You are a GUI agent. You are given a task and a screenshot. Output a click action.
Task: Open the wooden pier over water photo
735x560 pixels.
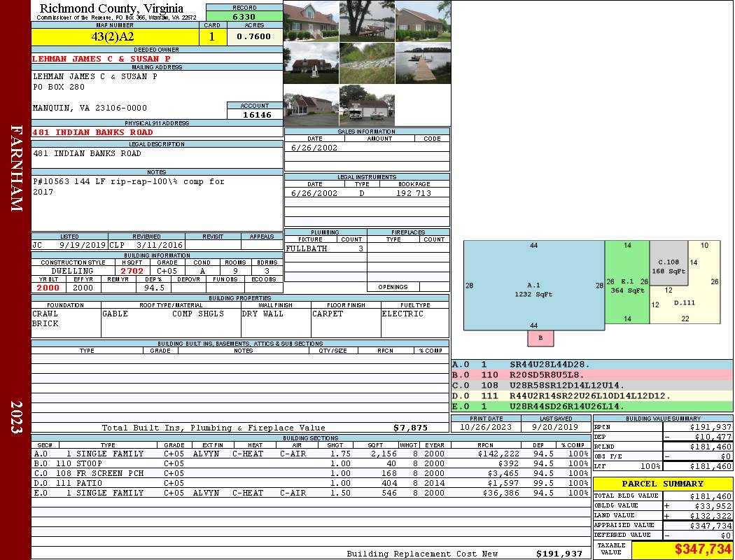[423, 63]
